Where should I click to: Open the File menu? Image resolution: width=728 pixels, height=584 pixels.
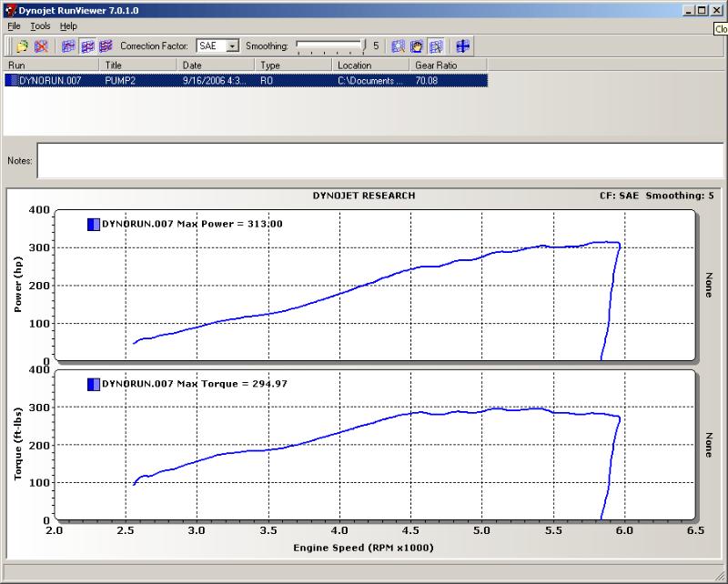coord(14,26)
